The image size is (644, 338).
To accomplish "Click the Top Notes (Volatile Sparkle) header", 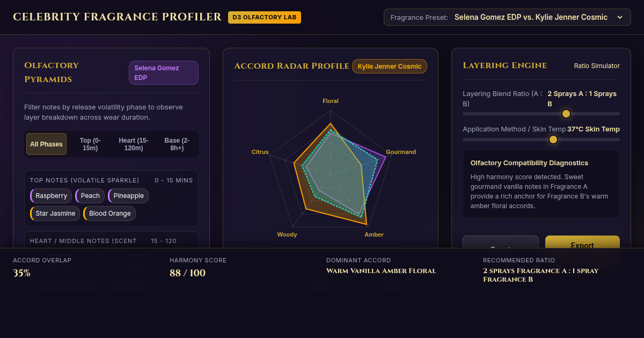I will coord(84,180).
